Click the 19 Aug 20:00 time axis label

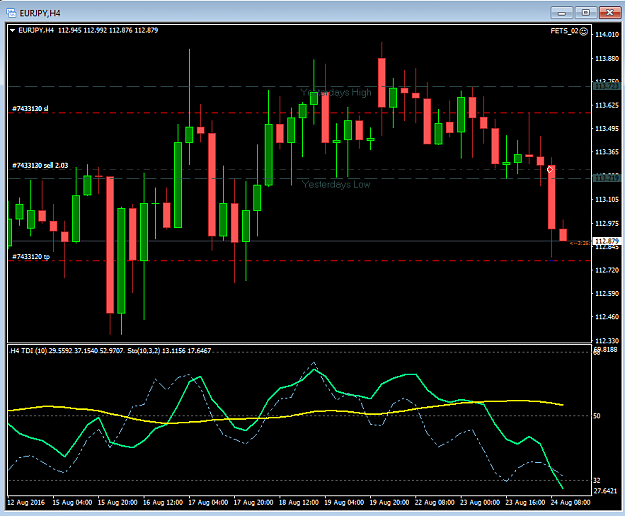click(x=389, y=502)
